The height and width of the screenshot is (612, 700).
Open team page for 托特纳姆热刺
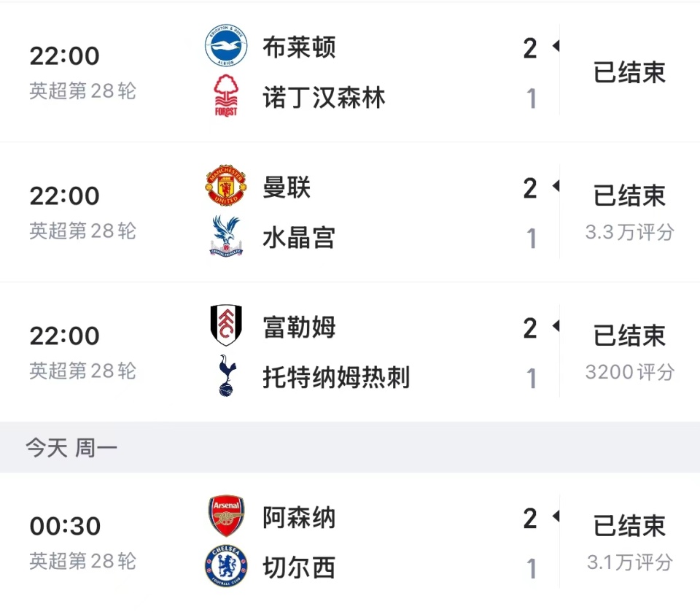336,378
